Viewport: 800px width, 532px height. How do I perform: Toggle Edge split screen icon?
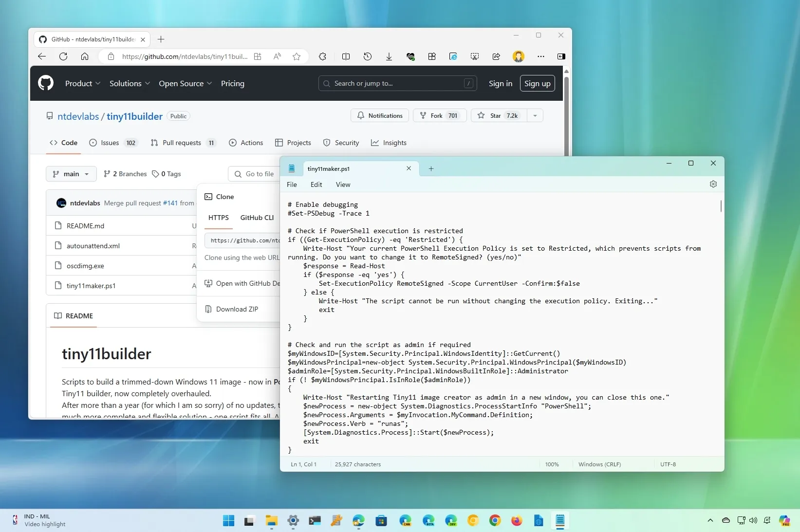point(346,56)
